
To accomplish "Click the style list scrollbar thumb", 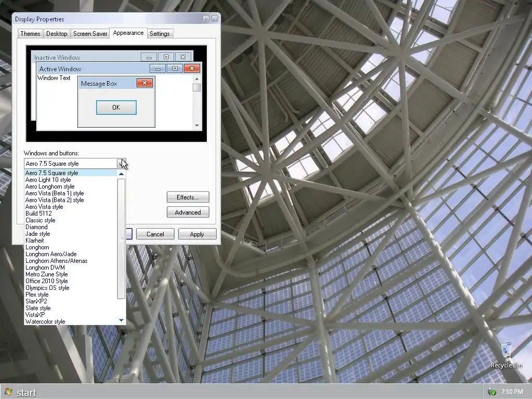I will pyautogui.click(x=121, y=239).
